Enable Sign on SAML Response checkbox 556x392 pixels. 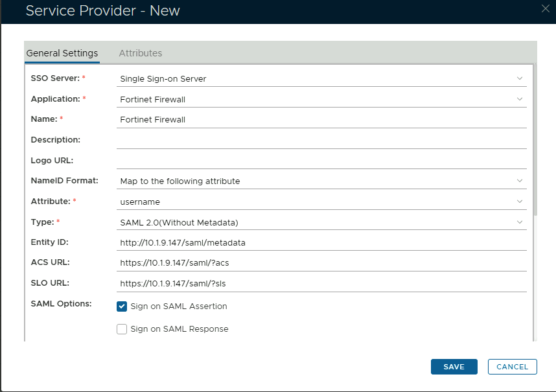122,329
